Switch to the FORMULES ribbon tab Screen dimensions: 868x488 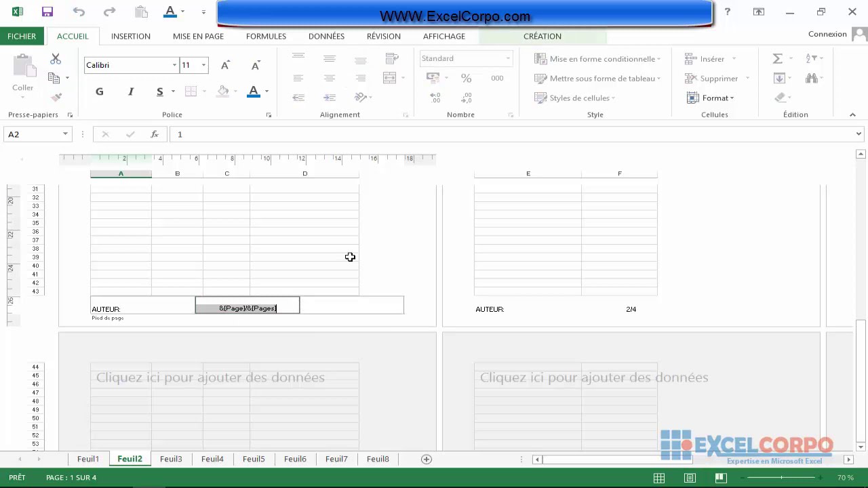click(x=266, y=36)
